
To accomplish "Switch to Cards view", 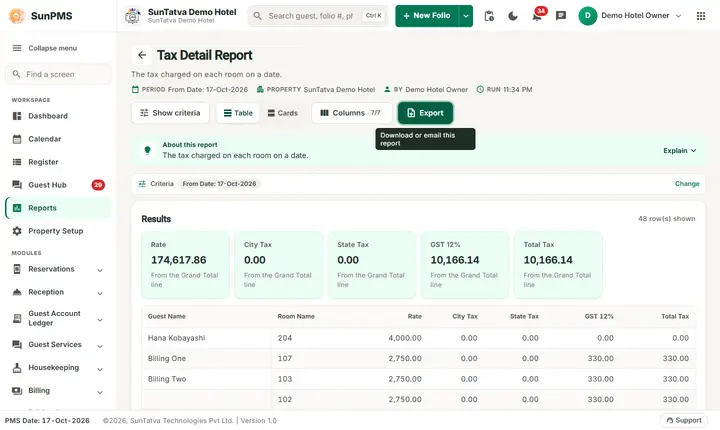I will [x=283, y=113].
